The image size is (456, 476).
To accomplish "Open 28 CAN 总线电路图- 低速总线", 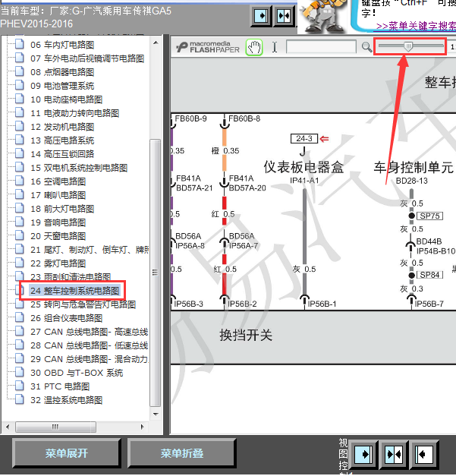I will tap(90, 345).
